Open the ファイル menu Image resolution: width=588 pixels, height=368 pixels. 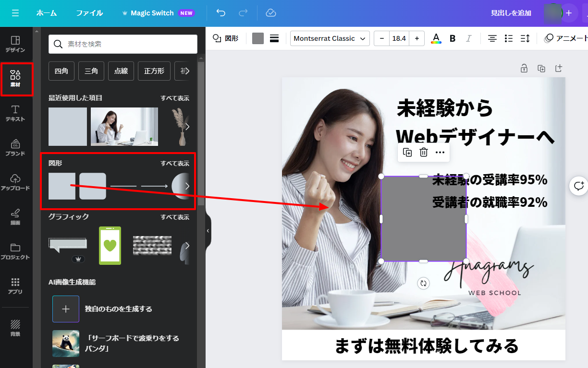coord(89,13)
